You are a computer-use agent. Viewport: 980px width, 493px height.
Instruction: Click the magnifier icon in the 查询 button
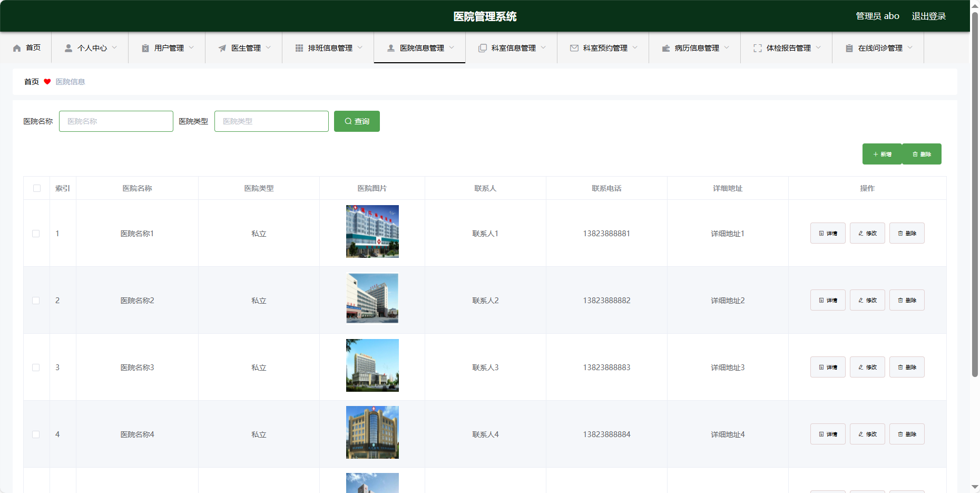348,121
